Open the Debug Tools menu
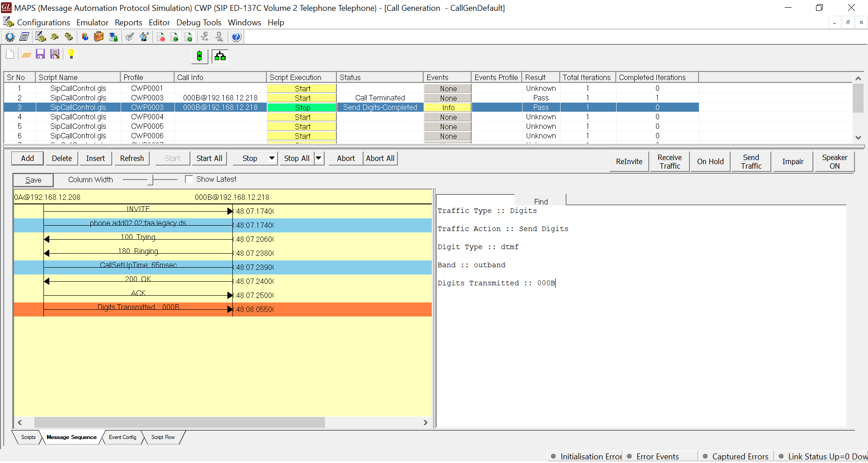868x463 pixels. pyautogui.click(x=199, y=23)
